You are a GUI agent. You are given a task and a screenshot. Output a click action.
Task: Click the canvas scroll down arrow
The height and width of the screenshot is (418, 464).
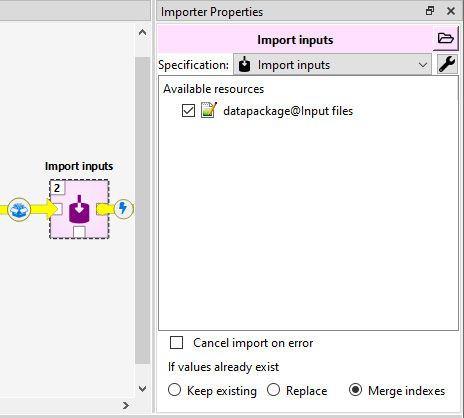pyautogui.click(x=143, y=389)
